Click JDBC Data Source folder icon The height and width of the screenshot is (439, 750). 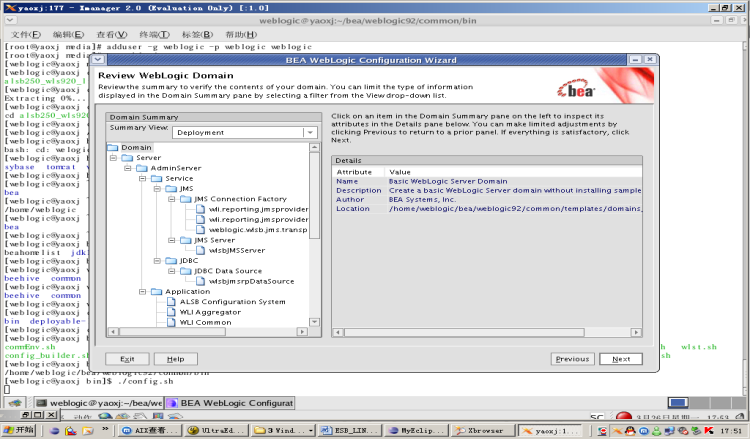tap(186, 271)
